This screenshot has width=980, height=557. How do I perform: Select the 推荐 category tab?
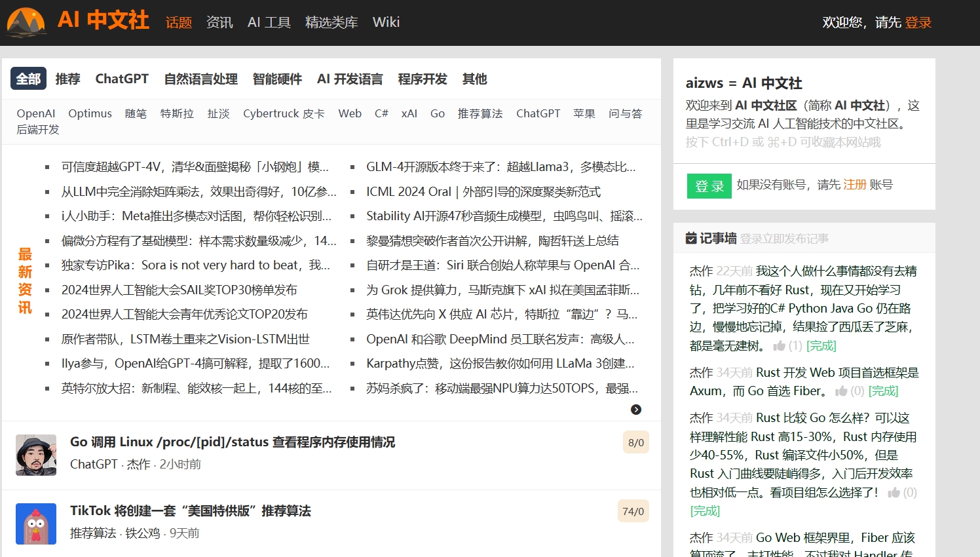coord(67,79)
